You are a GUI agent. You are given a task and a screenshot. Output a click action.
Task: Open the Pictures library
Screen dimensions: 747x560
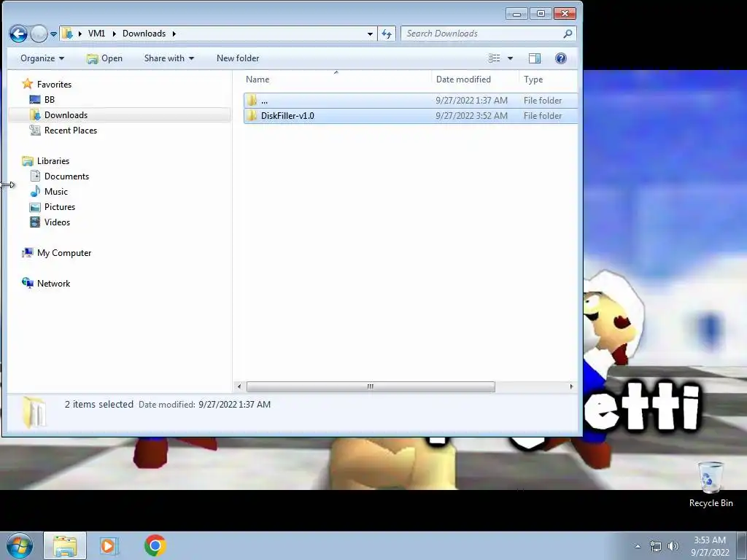click(53, 206)
